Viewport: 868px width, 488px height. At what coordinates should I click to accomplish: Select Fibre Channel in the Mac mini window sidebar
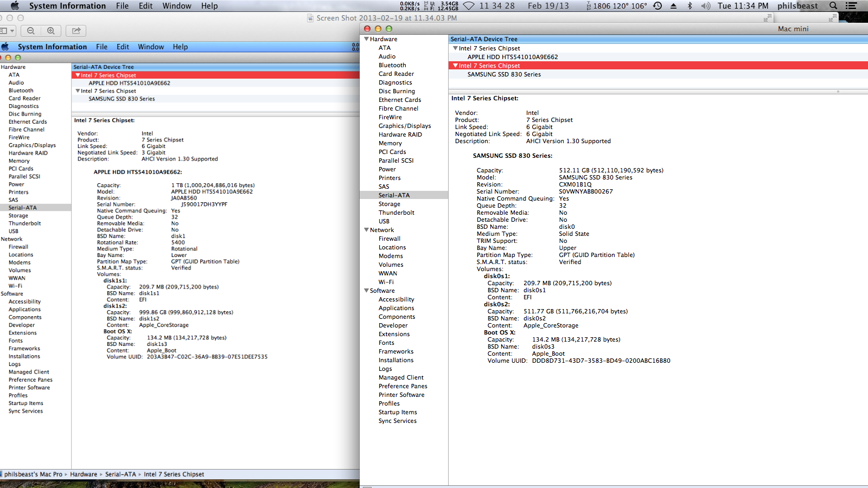click(398, 108)
